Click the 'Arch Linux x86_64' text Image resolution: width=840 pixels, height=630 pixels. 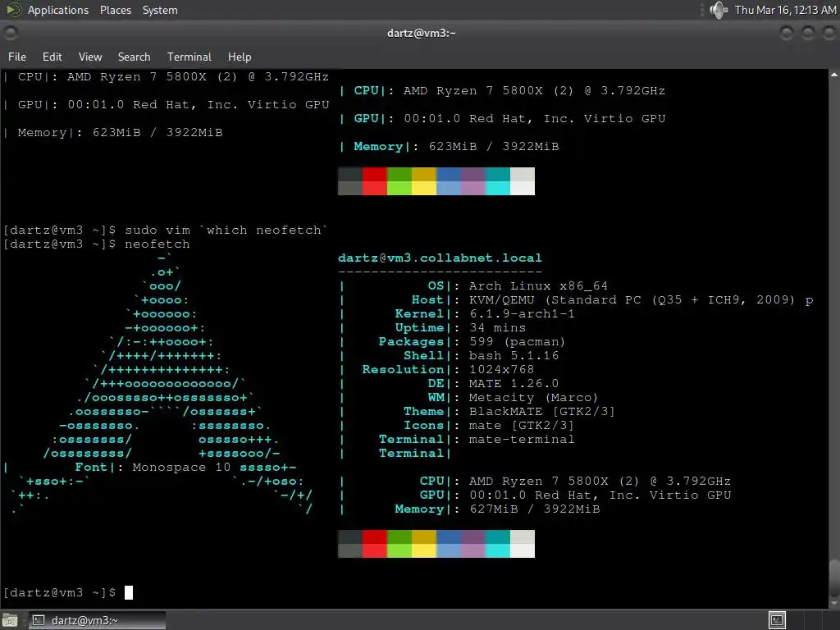coord(538,286)
